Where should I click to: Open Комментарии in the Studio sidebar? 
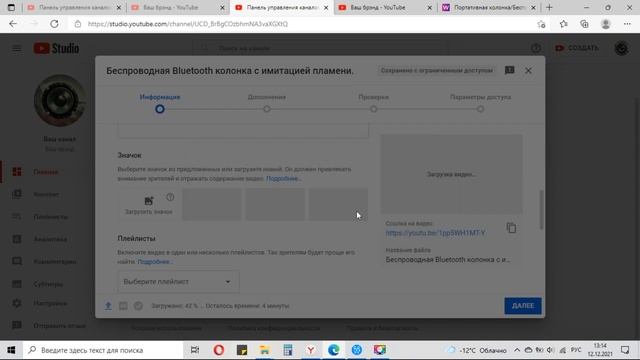[46, 261]
